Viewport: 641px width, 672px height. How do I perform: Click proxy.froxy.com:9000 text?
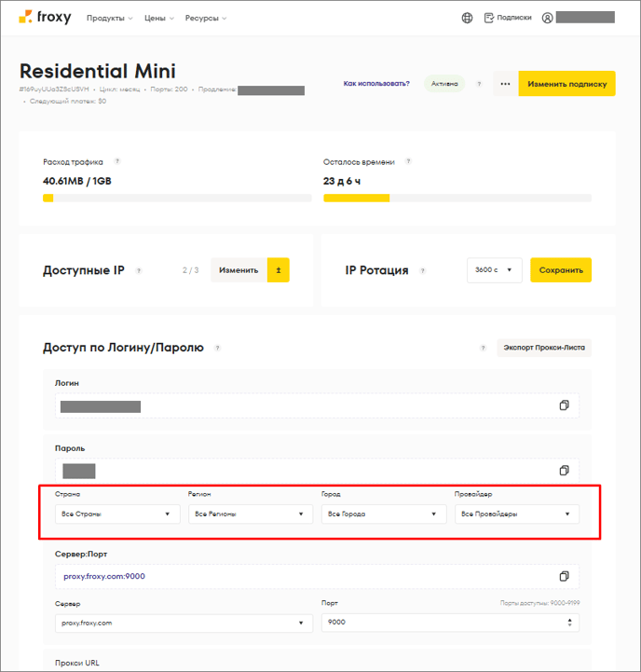[104, 576]
